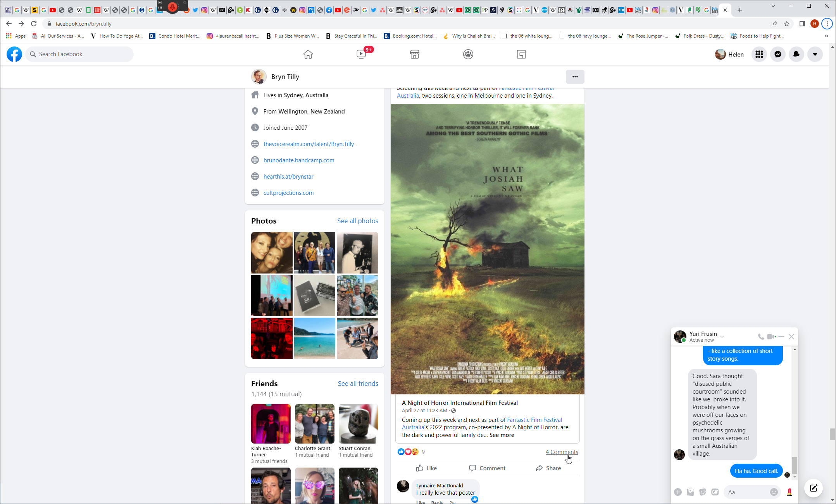Click the chat message input field

tap(746, 492)
